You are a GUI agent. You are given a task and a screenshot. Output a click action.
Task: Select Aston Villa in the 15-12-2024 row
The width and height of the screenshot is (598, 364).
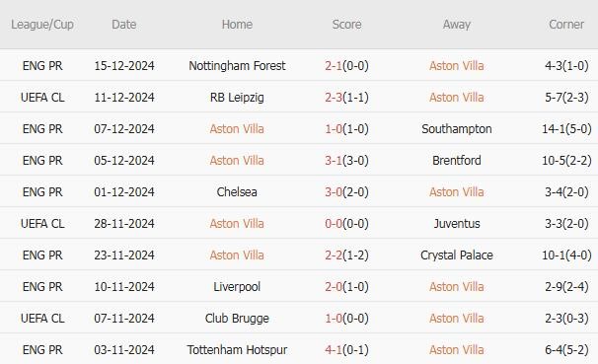point(457,66)
